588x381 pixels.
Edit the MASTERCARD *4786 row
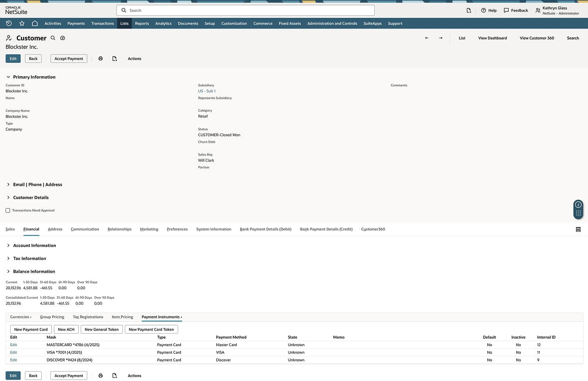coord(13,345)
